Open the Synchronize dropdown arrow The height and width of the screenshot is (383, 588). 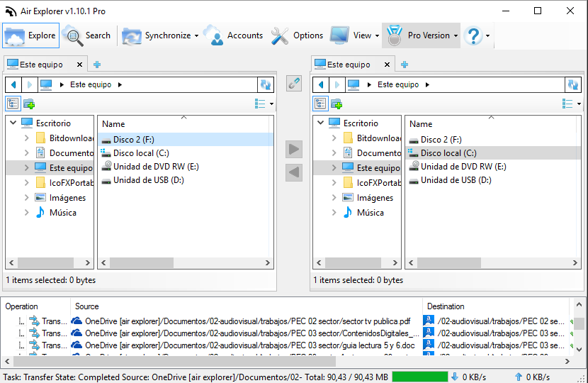tap(196, 35)
